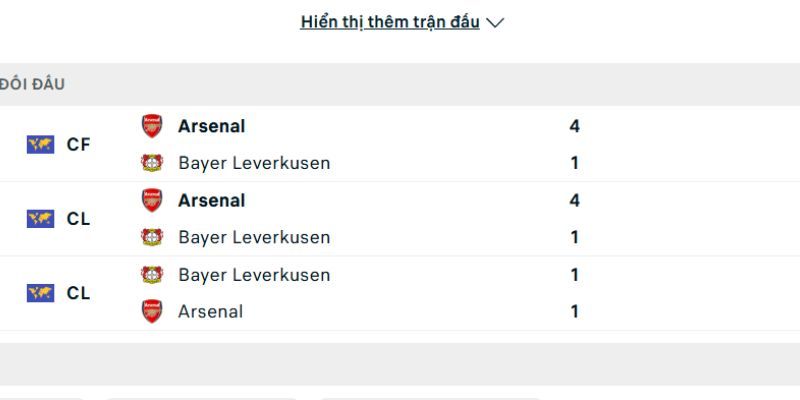
Task: Select Bayer Leverkusen name in the CF match
Action: pos(254,163)
